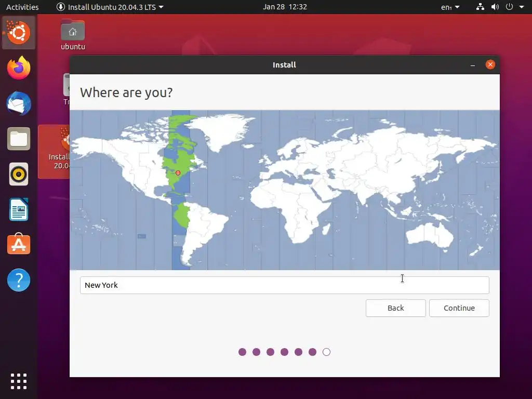532x399 pixels.
Task: Launch Firefox from the dock
Action: pyautogui.click(x=19, y=68)
